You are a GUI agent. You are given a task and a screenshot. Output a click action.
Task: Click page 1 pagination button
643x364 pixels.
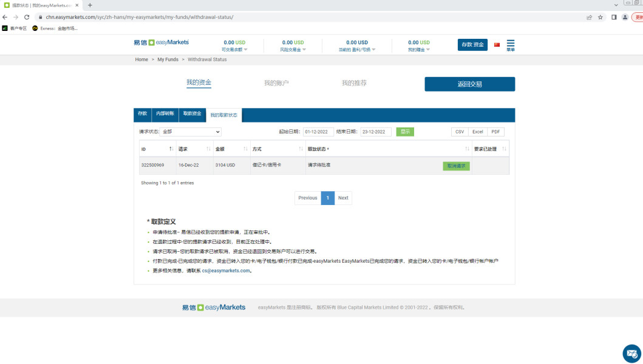click(328, 198)
